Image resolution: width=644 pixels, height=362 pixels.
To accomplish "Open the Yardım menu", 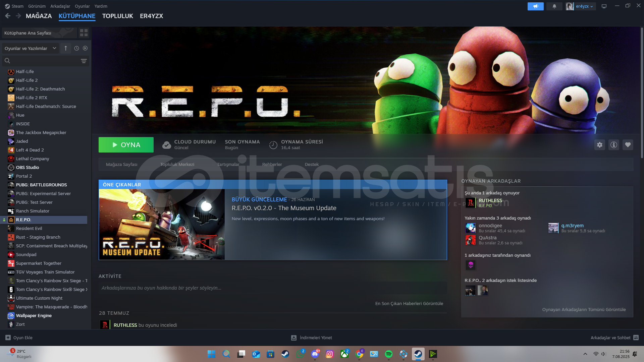I will [101, 6].
